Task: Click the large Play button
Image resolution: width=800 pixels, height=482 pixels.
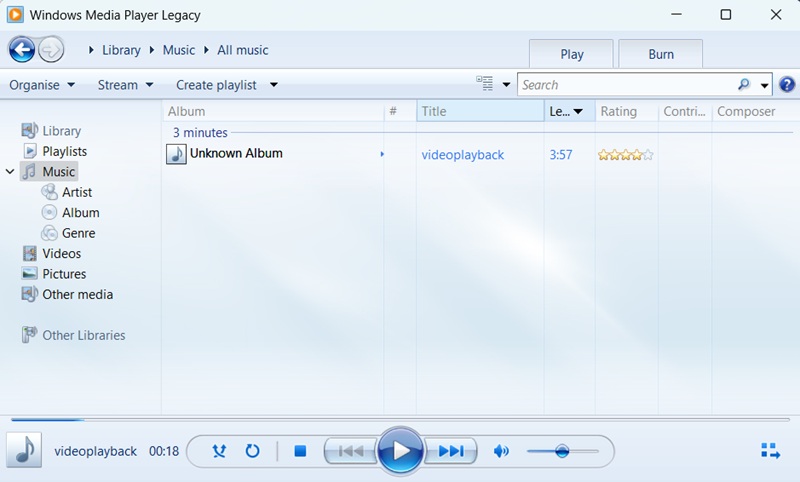Action: 401,451
